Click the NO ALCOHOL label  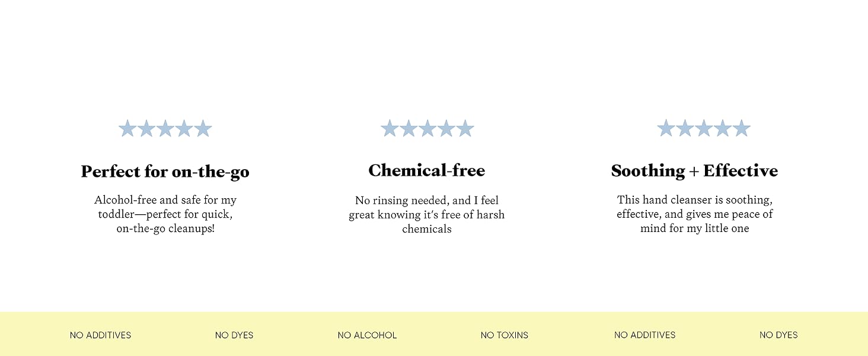[x=367, y=335]
